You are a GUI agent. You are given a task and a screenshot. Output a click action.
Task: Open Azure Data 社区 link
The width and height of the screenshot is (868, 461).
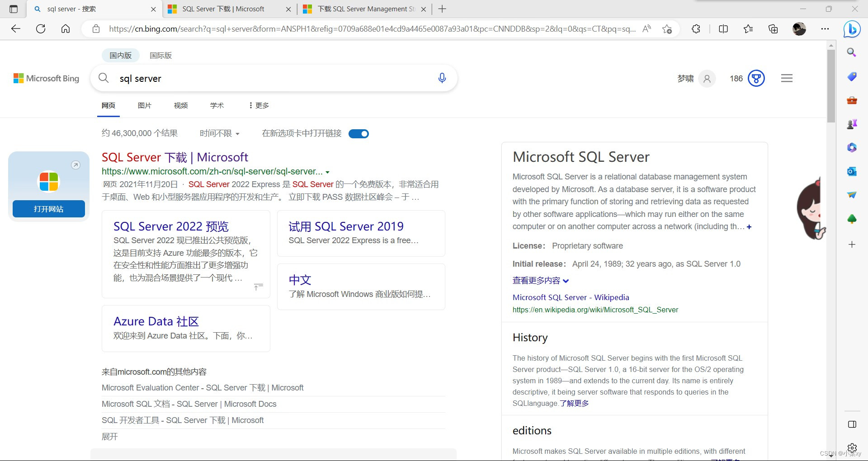156,321
